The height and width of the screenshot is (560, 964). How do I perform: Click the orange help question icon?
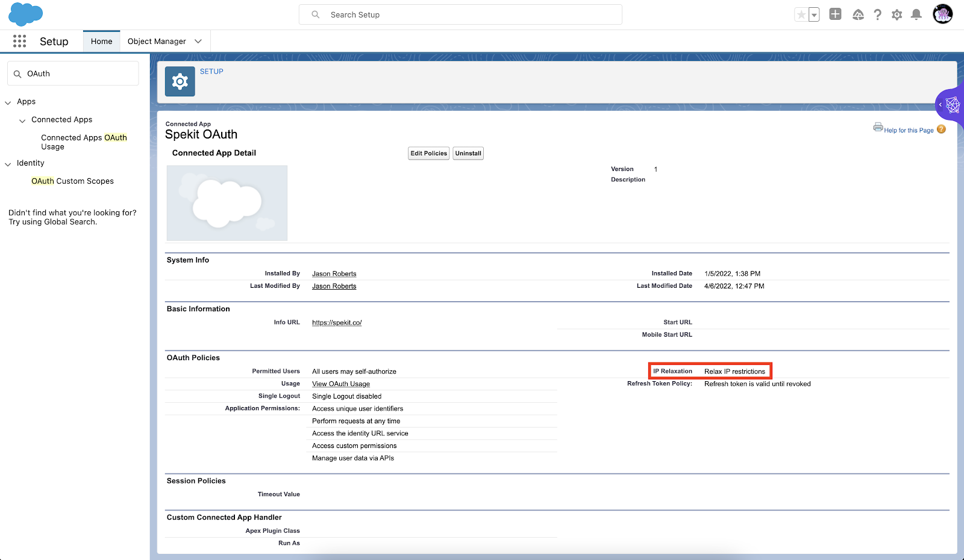pos(941,129)
